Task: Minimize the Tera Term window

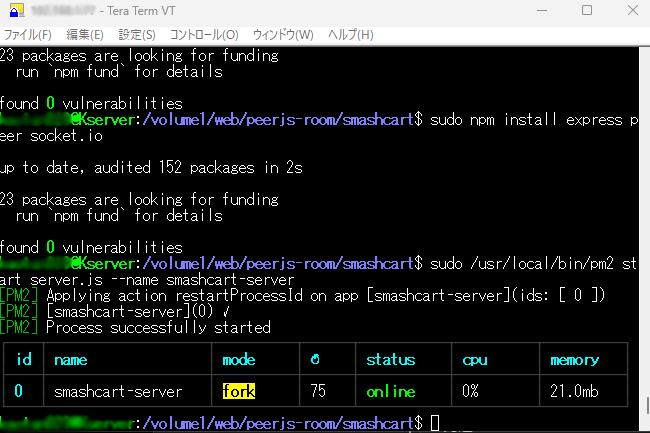Action: (x=541, y=11)
